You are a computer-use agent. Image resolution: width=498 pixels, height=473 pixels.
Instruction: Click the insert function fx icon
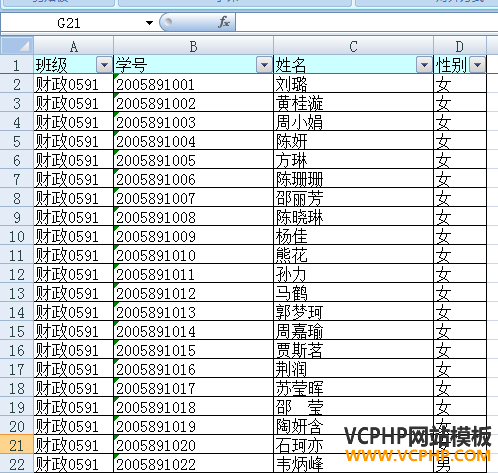[224, 22]
